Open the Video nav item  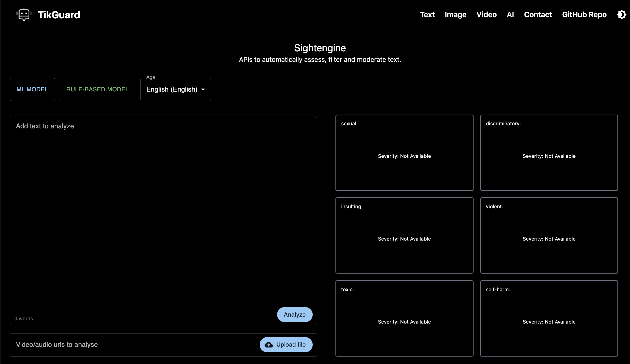[486, 14]
